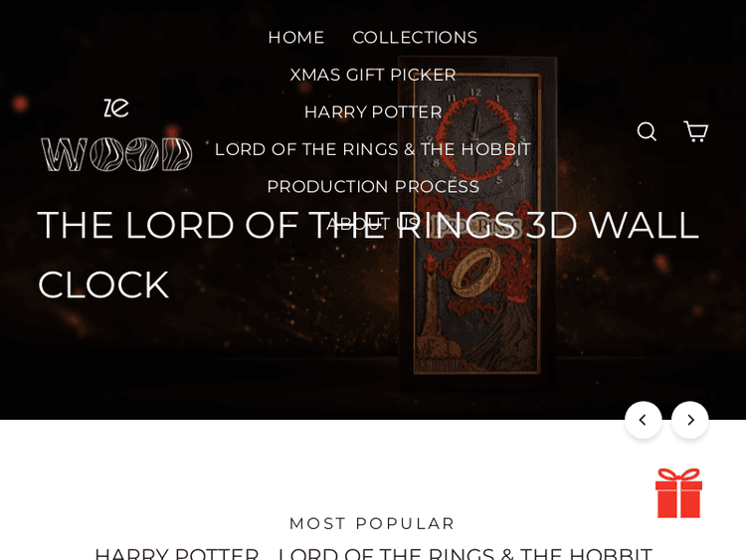The height and width of the screenshot is (560, 746).
Task: Click the Most Popular section label
Action: point(373,523)
